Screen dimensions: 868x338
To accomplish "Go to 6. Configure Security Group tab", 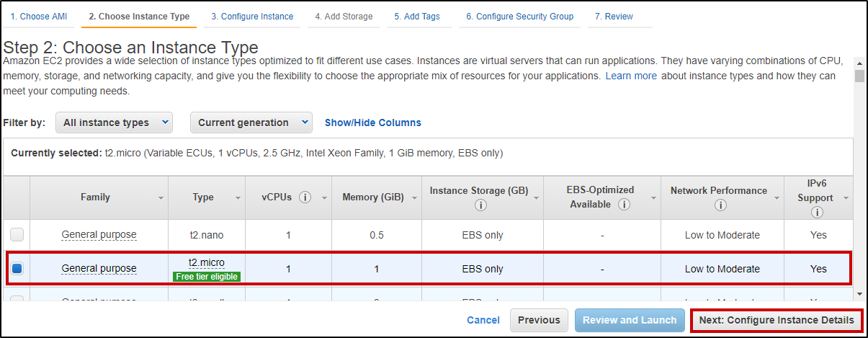I will pyautogui.click(x=519, y=17).
